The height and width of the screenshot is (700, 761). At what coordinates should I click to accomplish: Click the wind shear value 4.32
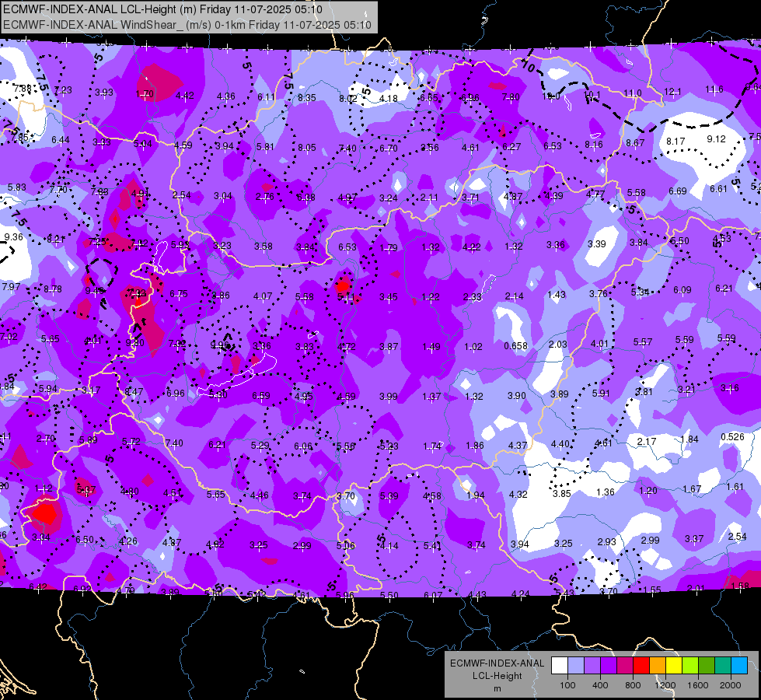pyautogui.click(x=518, y=494)
